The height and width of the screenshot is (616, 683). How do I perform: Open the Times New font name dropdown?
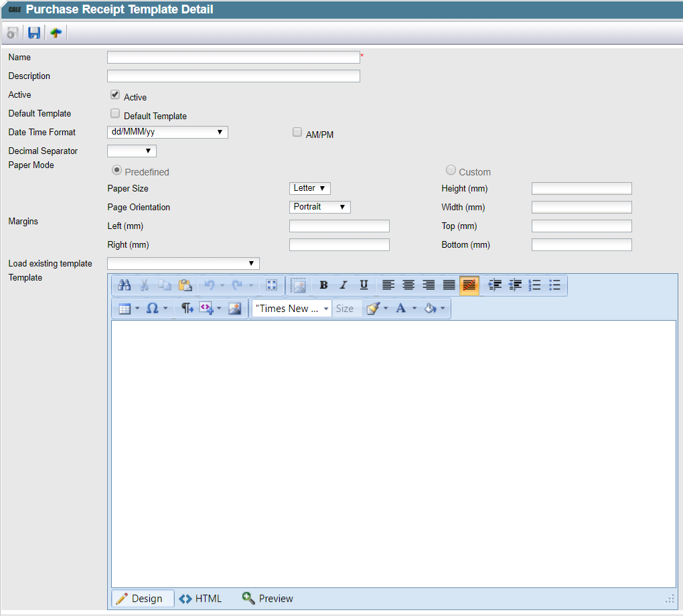click(292, 309)
